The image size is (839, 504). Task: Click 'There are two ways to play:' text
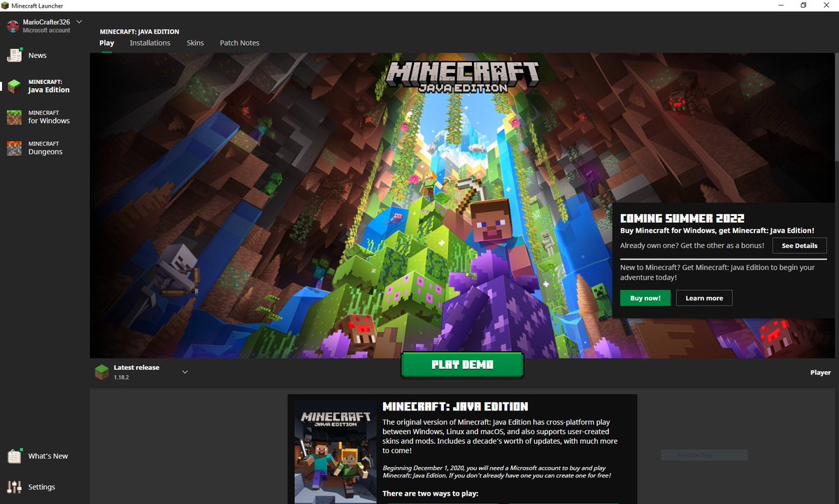pyautogui.click(x=430, y=494)
